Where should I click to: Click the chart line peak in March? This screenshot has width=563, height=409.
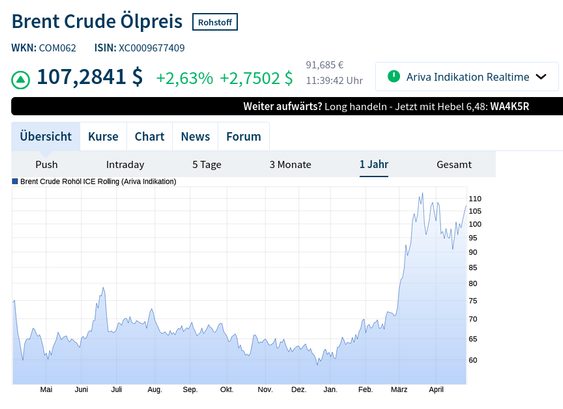tap(422, 194)
